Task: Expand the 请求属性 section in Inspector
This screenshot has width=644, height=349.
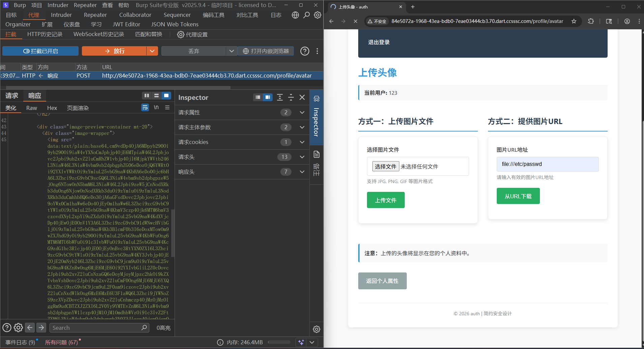Action: tap(302, 112)
